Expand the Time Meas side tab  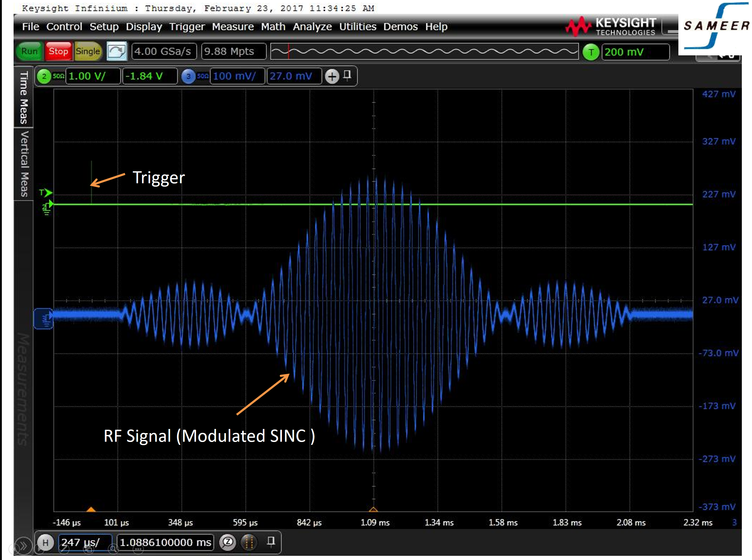pos(23,98)
